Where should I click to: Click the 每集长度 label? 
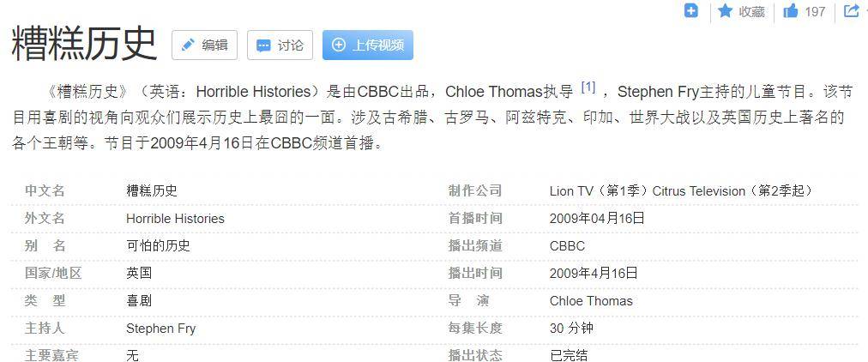tap(475, 329)
